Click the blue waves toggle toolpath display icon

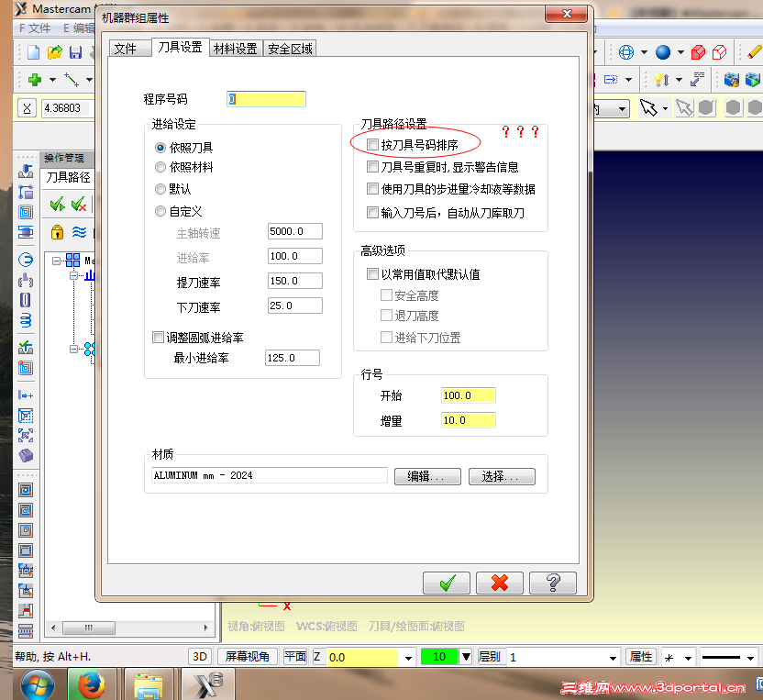[x=79, y=232]
